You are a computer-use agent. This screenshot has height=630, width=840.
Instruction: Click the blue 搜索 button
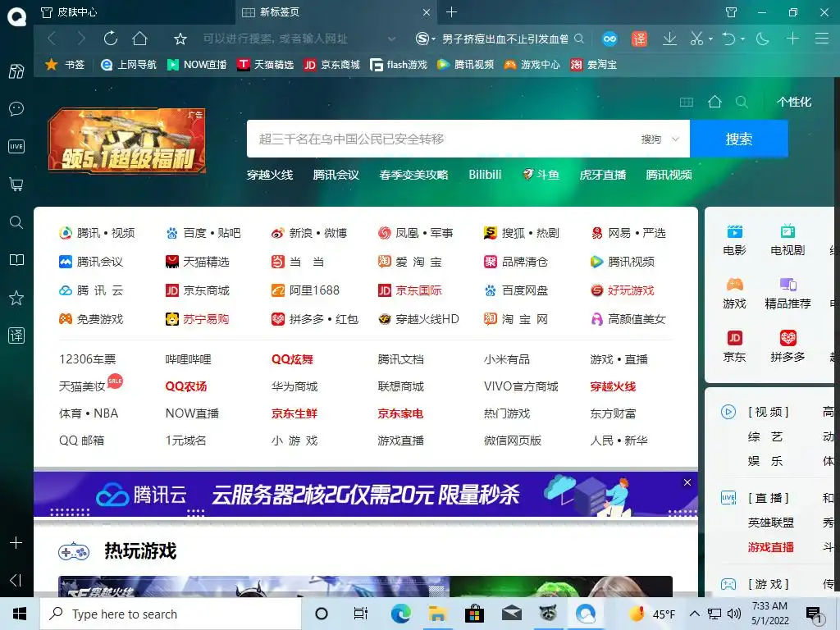tap(739, 139)
